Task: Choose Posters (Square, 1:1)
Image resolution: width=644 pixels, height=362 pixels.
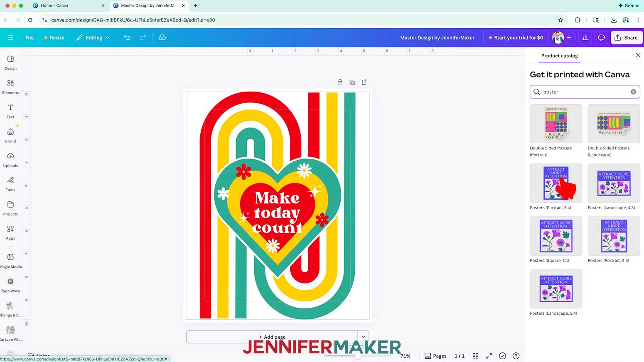Action: [x=556, y=240]
